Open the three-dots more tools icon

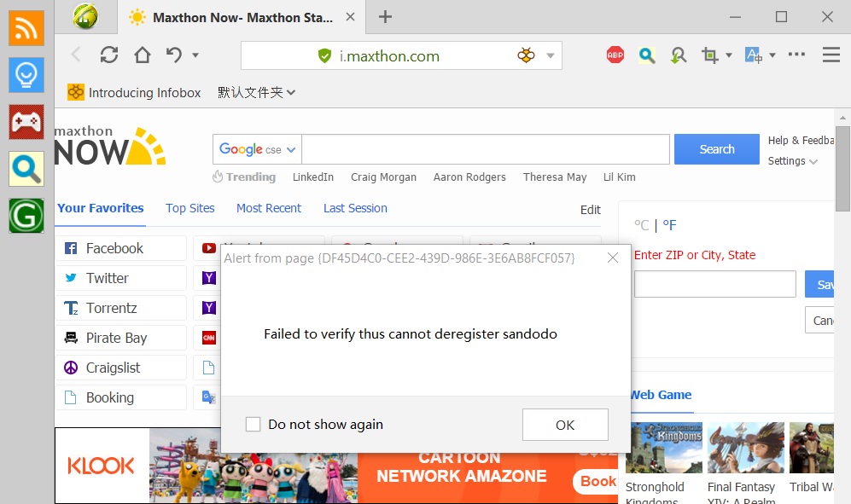796,55
